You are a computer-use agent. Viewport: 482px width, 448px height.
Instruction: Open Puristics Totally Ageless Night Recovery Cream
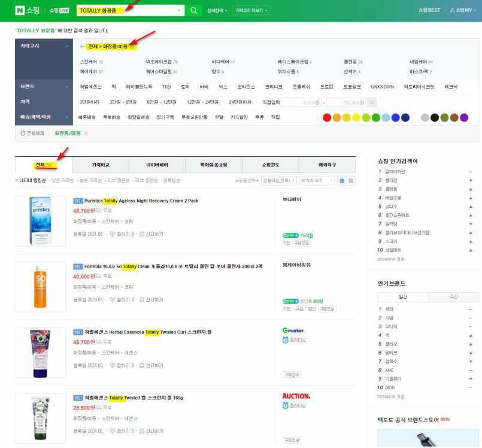point(141,201)
